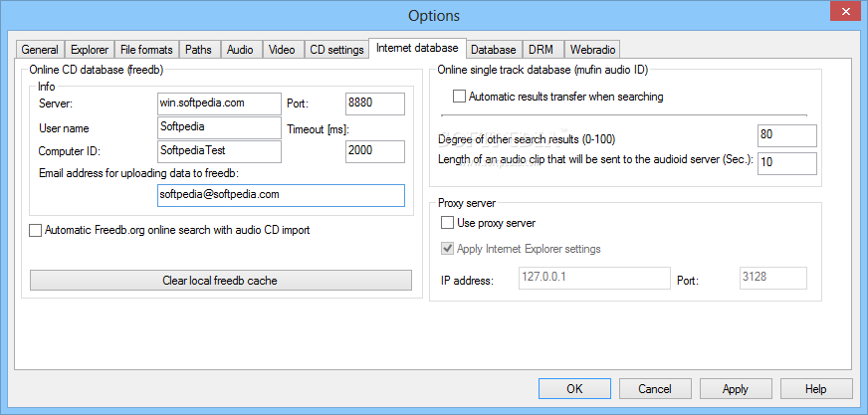
Task: Click the Apply button
Action: [x=736, y=389]
